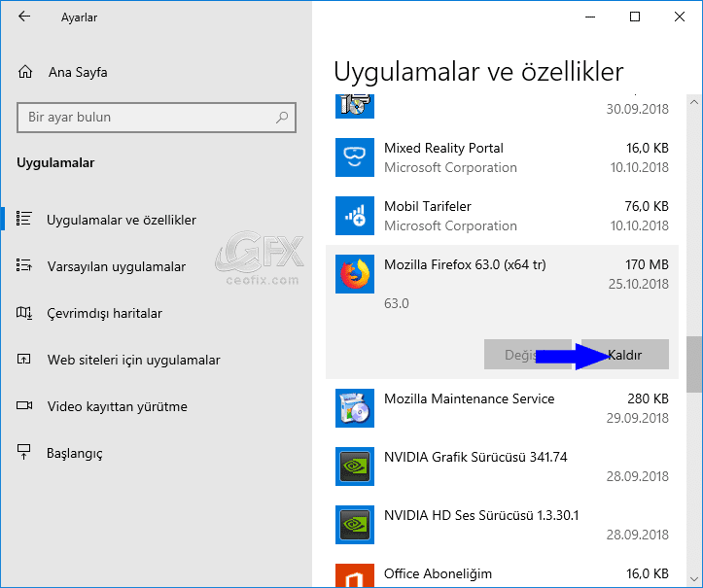Image resolution: width=703 pixels, height=588 pixels.
Task: Click the scrollbar up arrow
Action: (694, 102)
